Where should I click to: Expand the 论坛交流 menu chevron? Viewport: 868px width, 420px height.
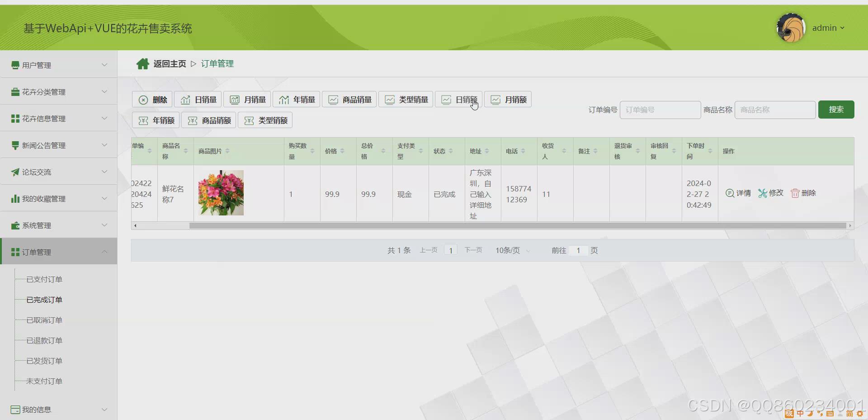pos(104,172)
